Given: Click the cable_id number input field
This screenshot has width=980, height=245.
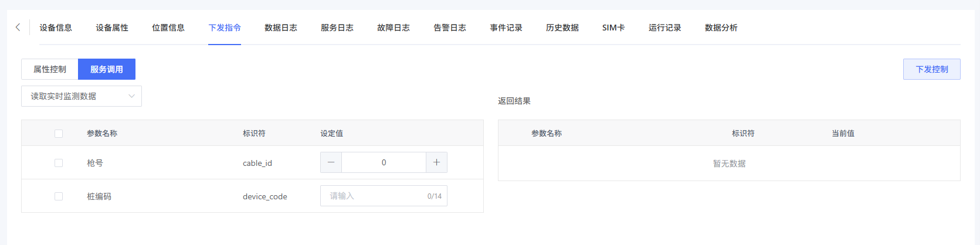Looking at the screenshot, I should [384, 162].
